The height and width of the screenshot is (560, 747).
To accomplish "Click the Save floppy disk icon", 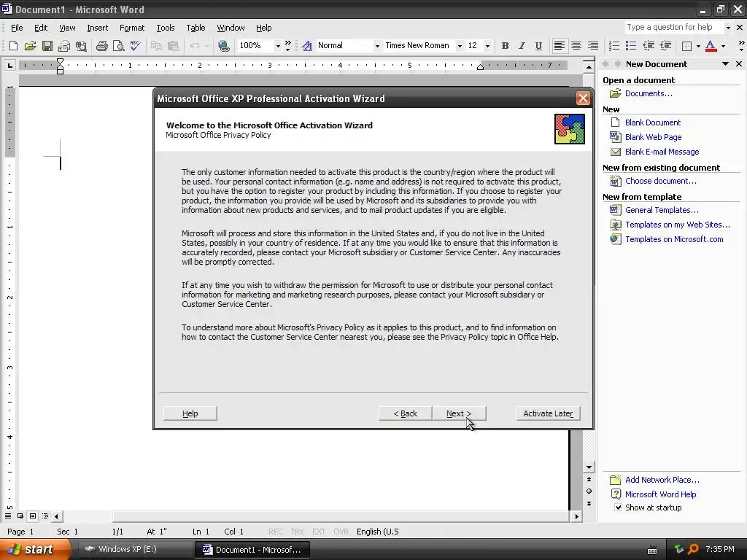I will tap(47, 46).
